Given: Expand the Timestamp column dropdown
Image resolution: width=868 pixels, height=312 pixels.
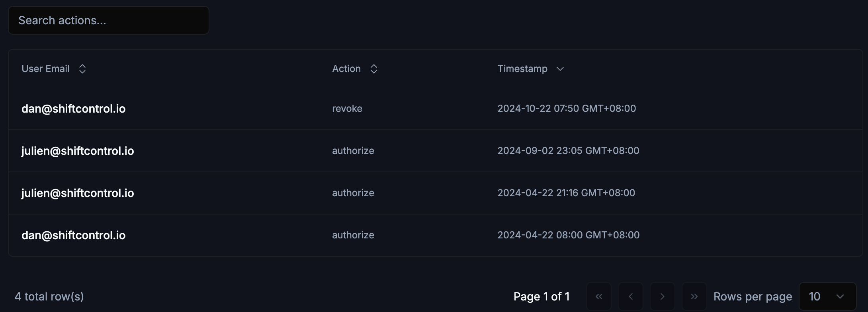Looking at the screenshot, I should [x=560, y=69].
